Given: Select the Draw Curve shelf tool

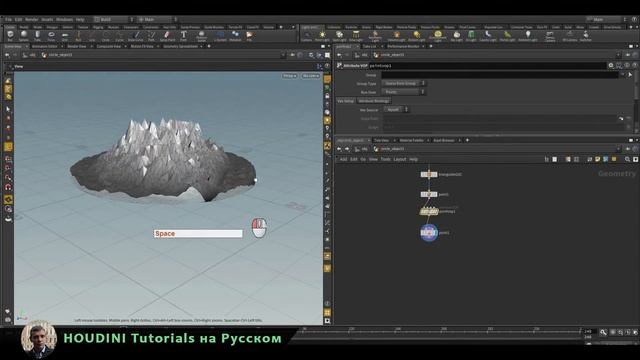Looking at the screenshot, I should (136, 36).
